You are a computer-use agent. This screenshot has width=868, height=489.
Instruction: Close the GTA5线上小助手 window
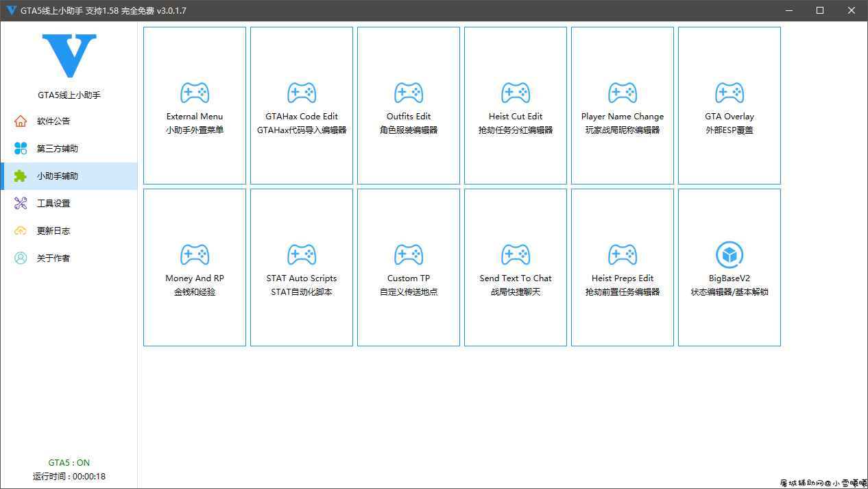coord(852,10)
